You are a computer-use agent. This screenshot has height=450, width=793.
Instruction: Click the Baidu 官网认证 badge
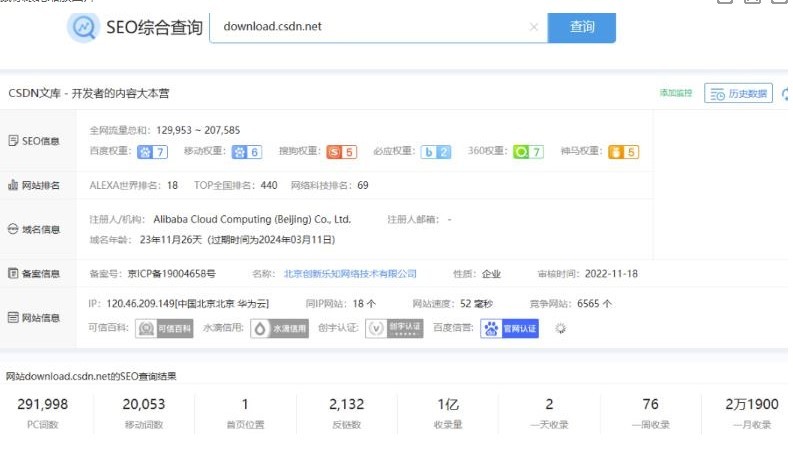pos(509,329)
